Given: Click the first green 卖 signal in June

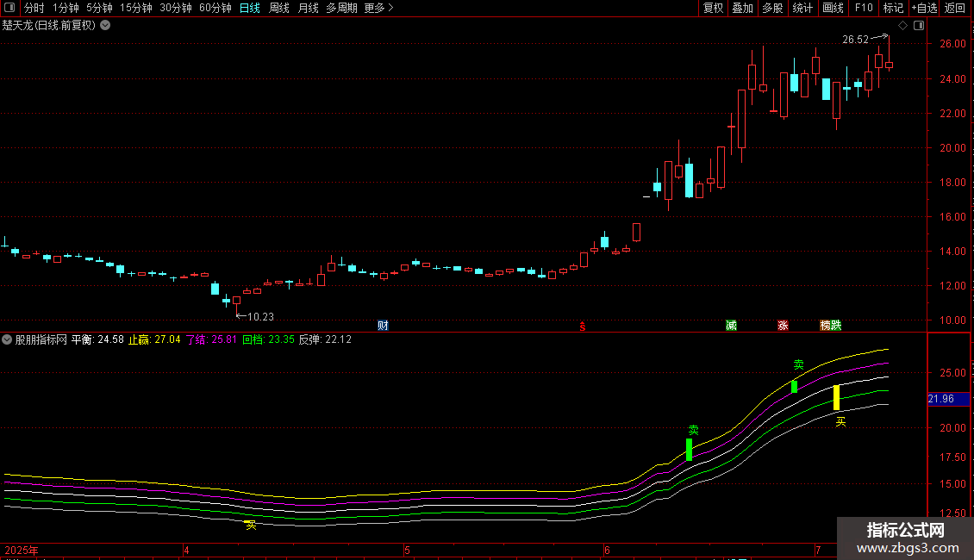Looking at the screenshot, I should pyautogui.click(x=693, y=430).
